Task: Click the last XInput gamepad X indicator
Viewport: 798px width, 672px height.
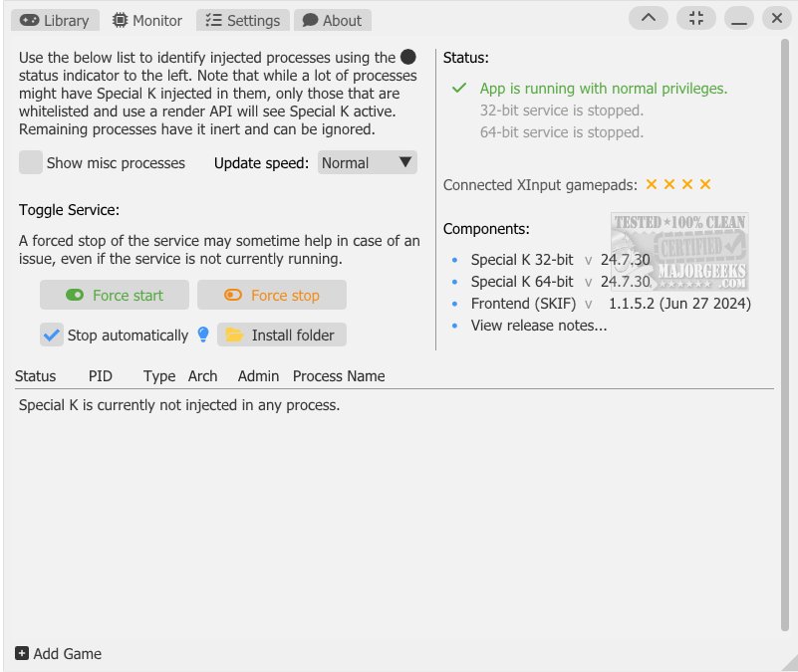Action: (705, 184)
